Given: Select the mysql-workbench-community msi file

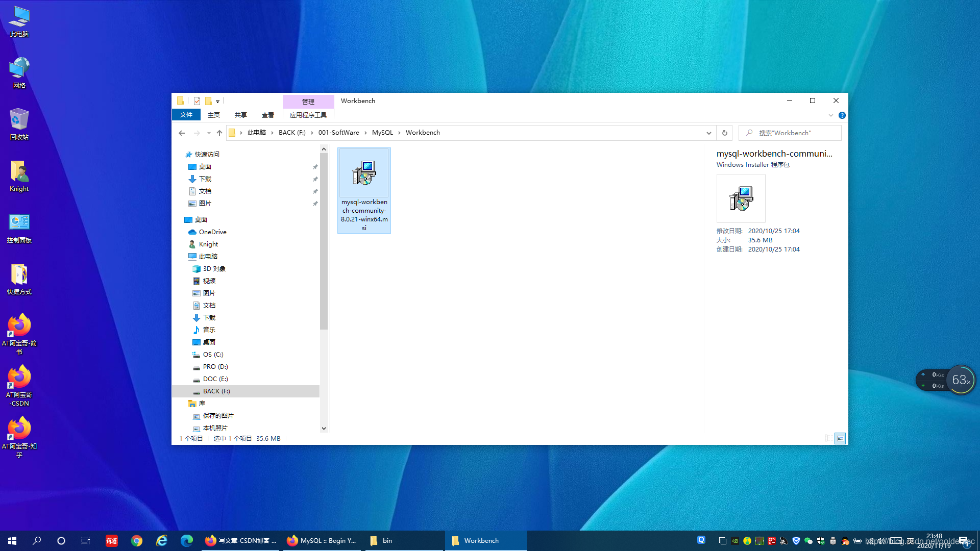Looking at the screenshot, I should (364, 190).
